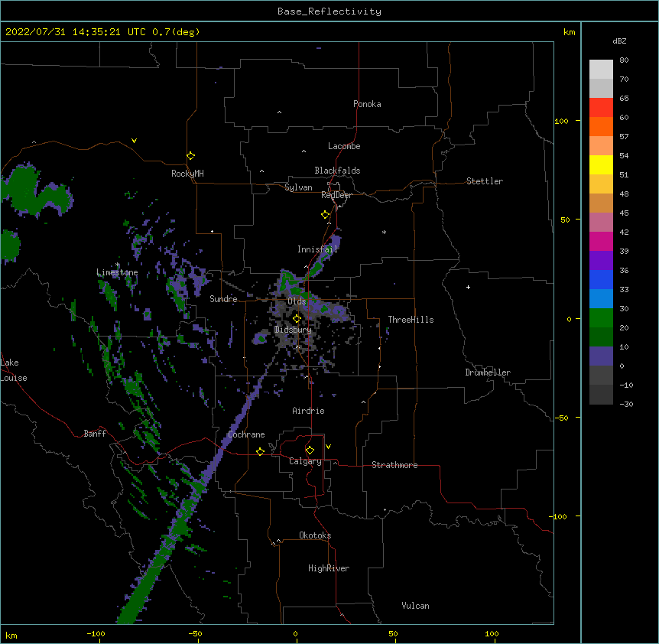Click the bright blue 36 dBZ legend swatch
The image size is (659, 644).
(601, 279)
